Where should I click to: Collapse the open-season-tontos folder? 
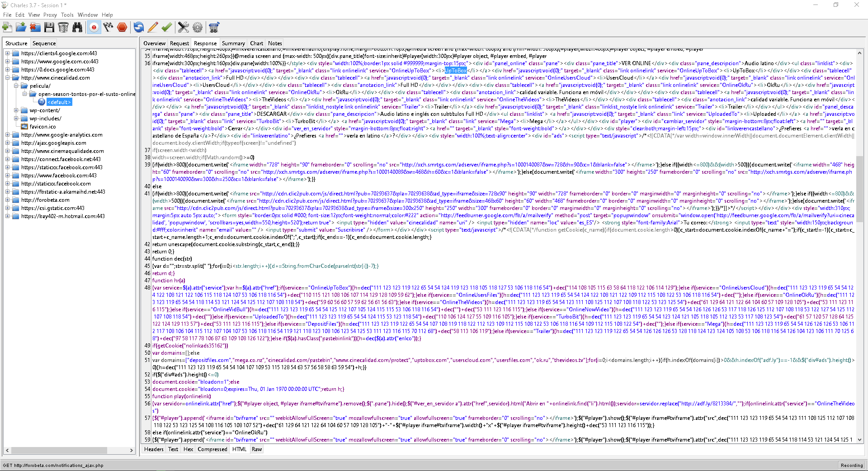click(x=25, y=94)
